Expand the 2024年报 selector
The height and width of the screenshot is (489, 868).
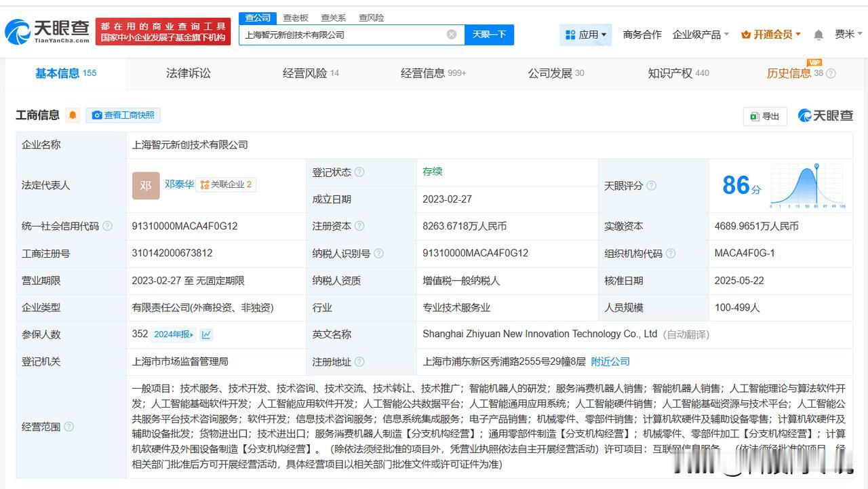pyautogui.click(x=174, y=334)
